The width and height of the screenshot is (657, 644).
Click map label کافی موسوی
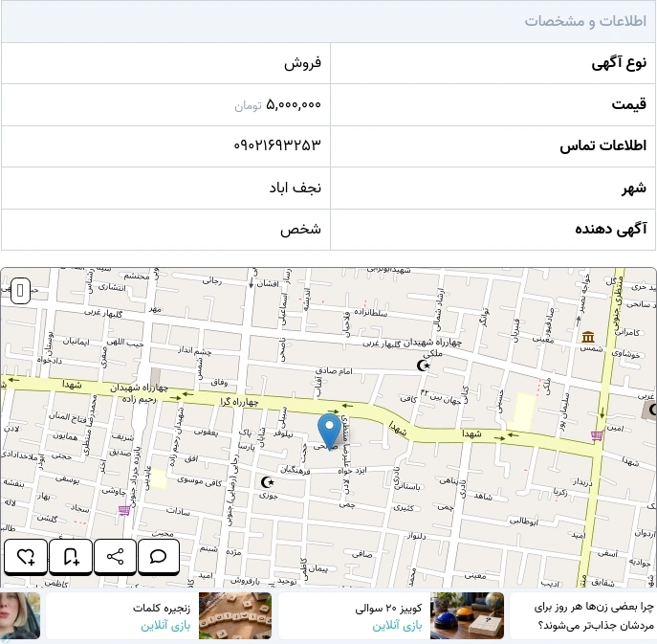[x=199, y=481]
